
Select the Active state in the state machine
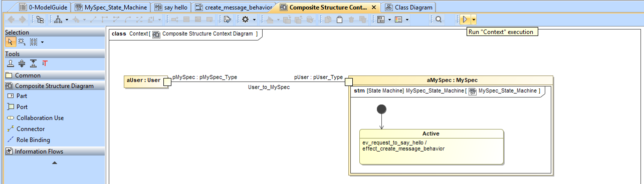click(x=432, y=146)
